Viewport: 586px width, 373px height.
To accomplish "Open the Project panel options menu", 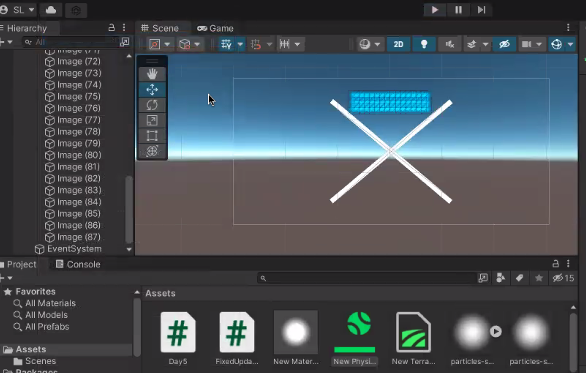I will 568,263.
